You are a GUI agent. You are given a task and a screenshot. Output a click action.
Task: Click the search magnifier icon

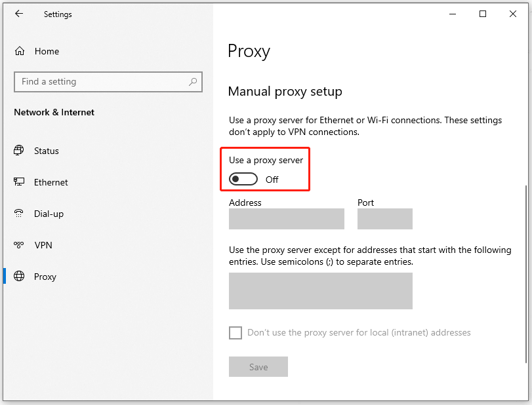pos(193,82)
